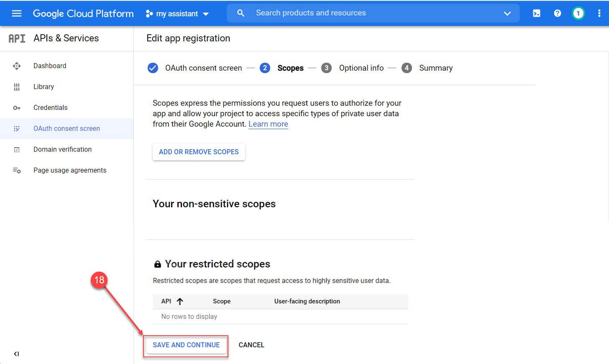Open the Learn more link
609x364 pixels.
(268, 124)
